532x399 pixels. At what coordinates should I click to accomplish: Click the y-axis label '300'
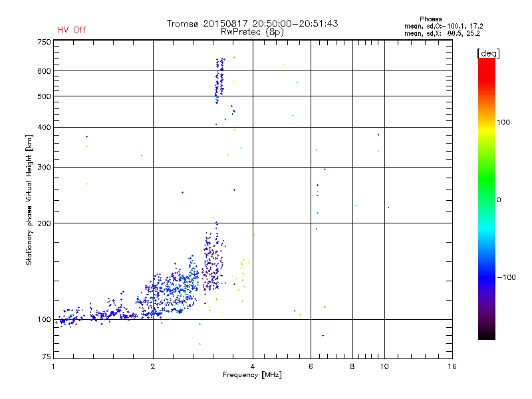pos(44,168)
